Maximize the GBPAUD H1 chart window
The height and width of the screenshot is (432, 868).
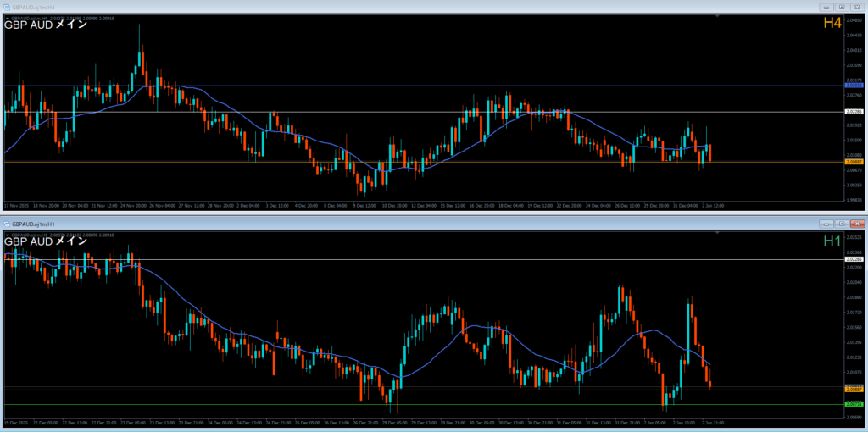click(840, 224)
